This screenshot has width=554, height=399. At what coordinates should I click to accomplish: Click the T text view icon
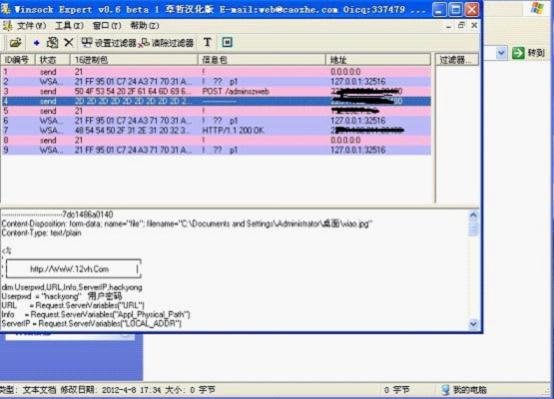click(x=207, y=42)
